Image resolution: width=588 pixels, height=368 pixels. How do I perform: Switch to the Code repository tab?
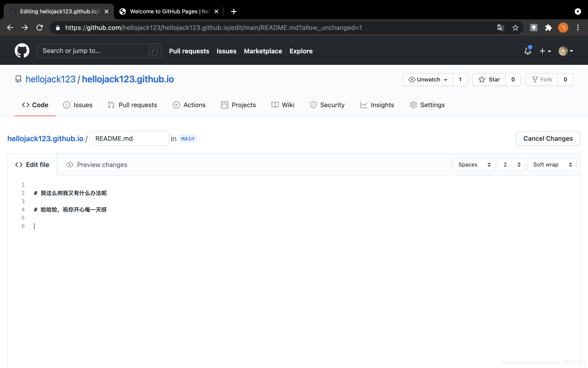(35, 105)
